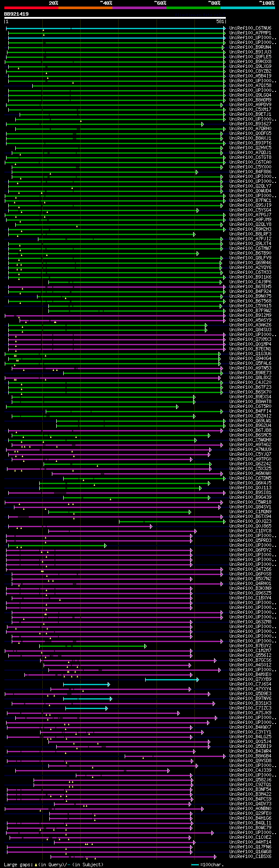Choose UniRef100_C5XM17 from the hit list
279x868 pixels.
[x=250, y=110]
